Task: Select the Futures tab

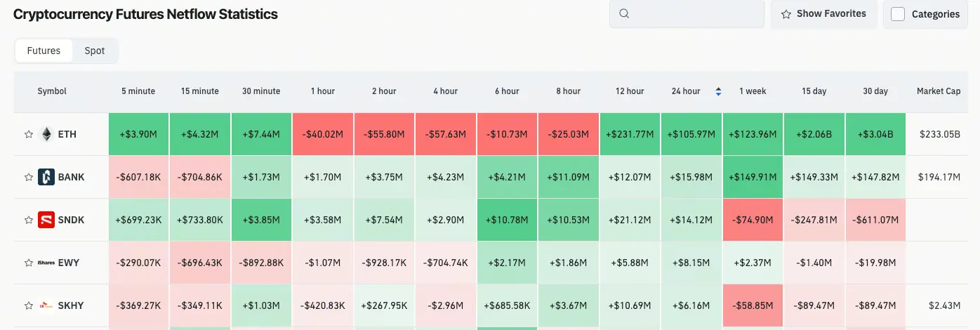Action: coord(44,51)
